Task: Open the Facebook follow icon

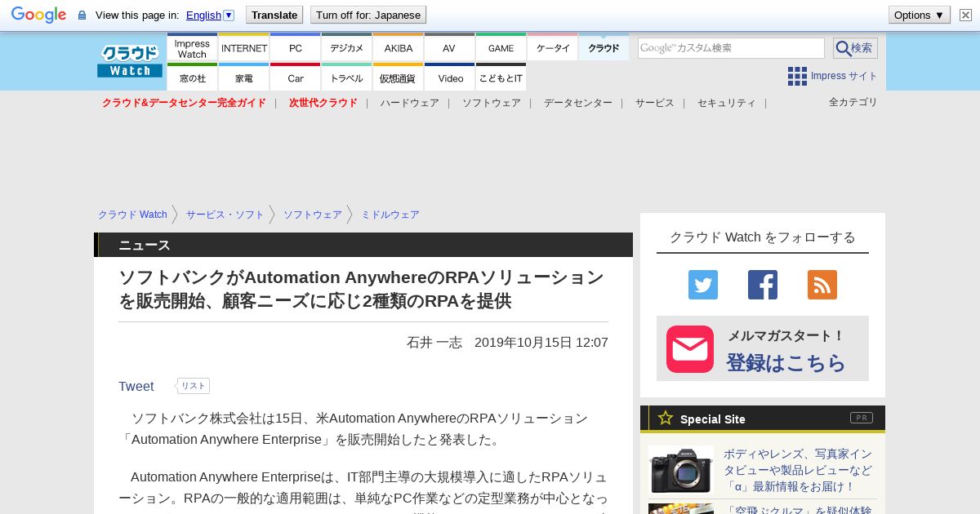Action: tap(763, 285)
